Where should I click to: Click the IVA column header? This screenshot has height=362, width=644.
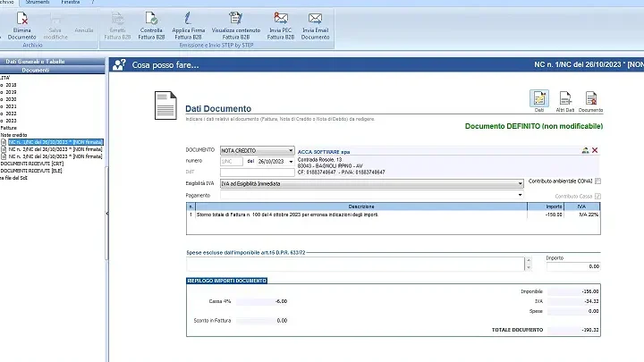click(x=582, y=206)
